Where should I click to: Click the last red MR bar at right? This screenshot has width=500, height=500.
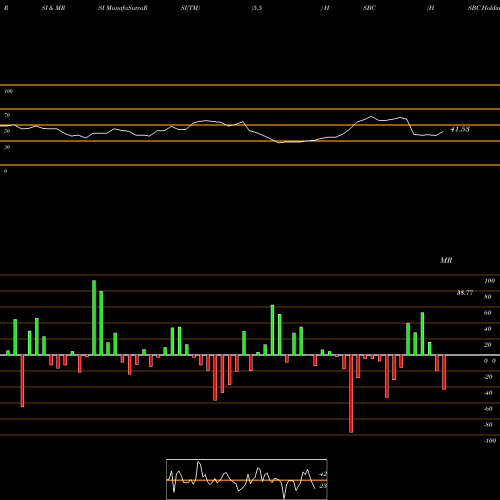[444, 372]
